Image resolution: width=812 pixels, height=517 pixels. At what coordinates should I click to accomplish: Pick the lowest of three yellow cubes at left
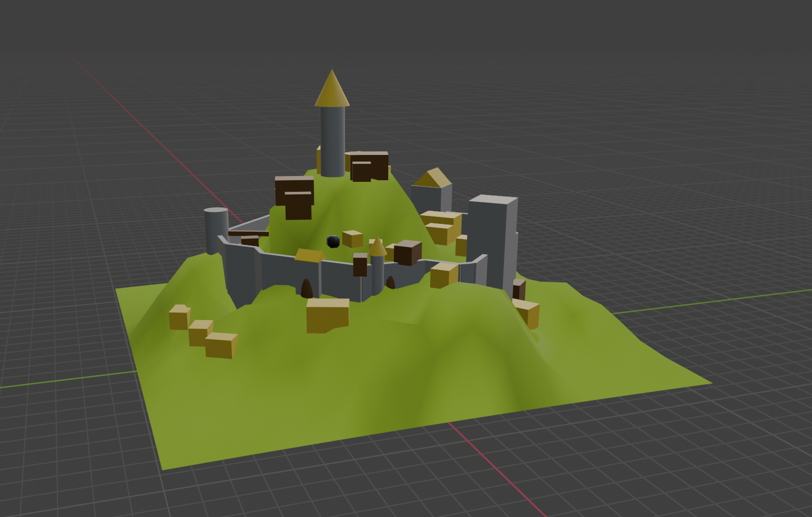pyautogui.click(x=220, y=346)
